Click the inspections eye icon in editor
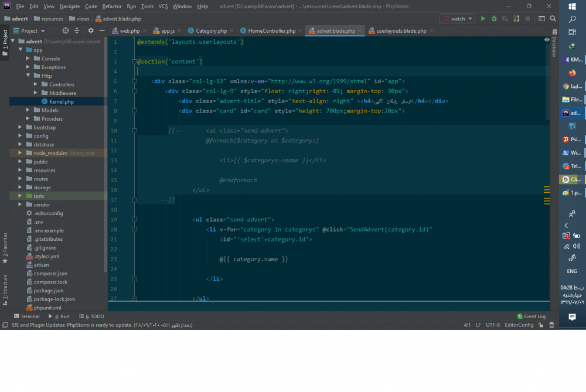586x392 pixels. pos(546,40)
